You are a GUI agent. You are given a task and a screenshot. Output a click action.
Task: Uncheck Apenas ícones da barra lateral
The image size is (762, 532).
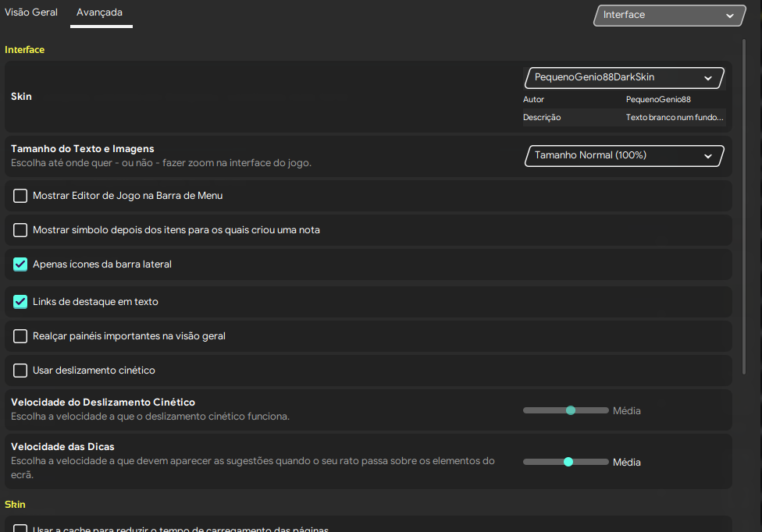tap(20, 264)
